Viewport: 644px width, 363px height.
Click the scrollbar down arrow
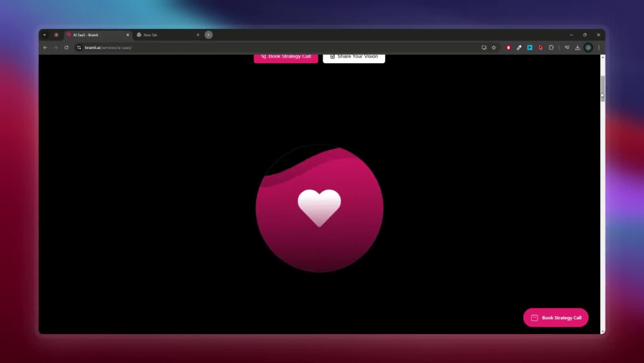point(603,331)
